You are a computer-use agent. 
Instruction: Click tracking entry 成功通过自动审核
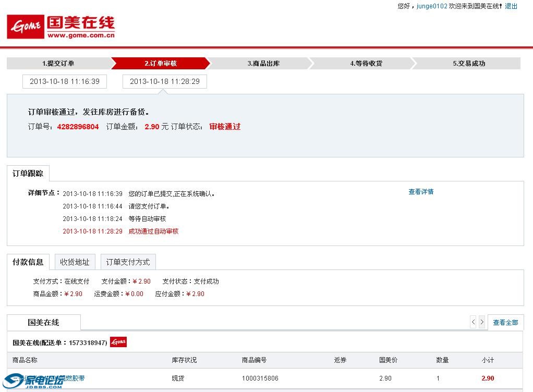153,231
